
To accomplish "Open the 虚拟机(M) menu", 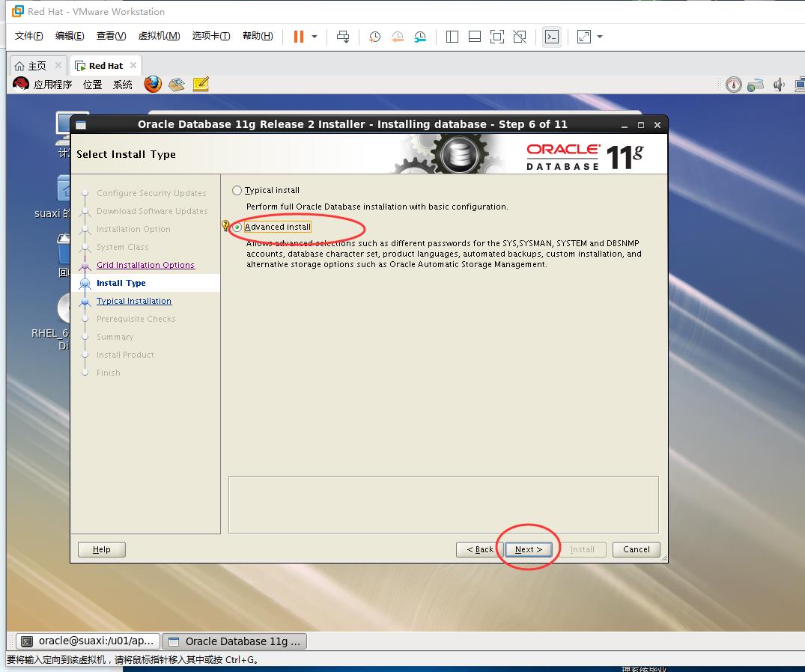I will pos(160,36).
